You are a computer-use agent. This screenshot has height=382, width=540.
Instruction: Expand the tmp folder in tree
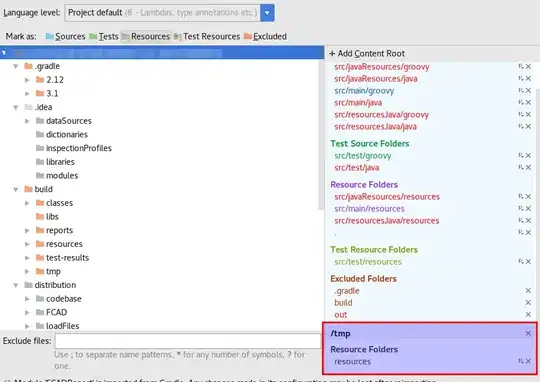pyautogui.click(x=27, y=271)
